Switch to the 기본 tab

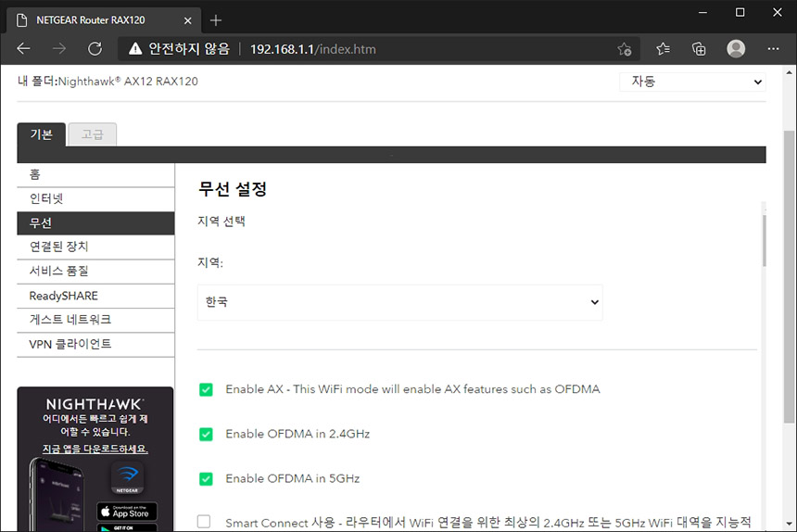click(41, 134)
